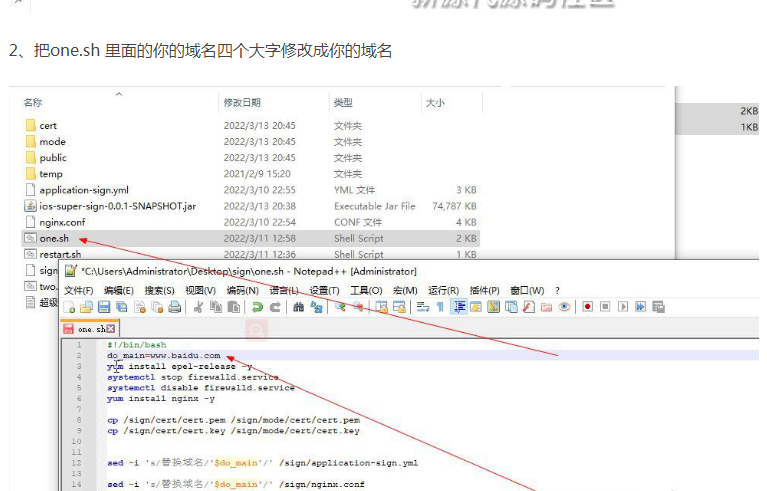Image resolution: width=767 pixels, height=491 pixels.
Task: Click the 修改日期 column header
Action: 243,103
